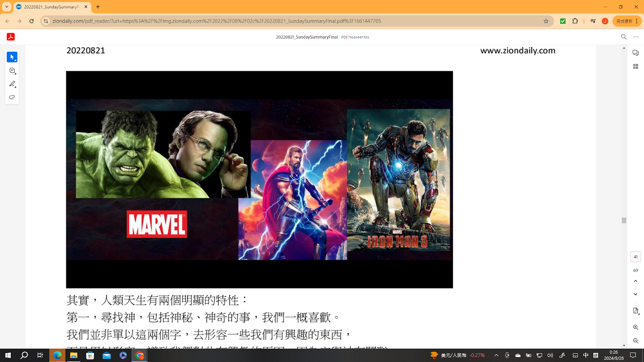Open the notification center
The height and width of the screenshot is (362, 644).
633,355
